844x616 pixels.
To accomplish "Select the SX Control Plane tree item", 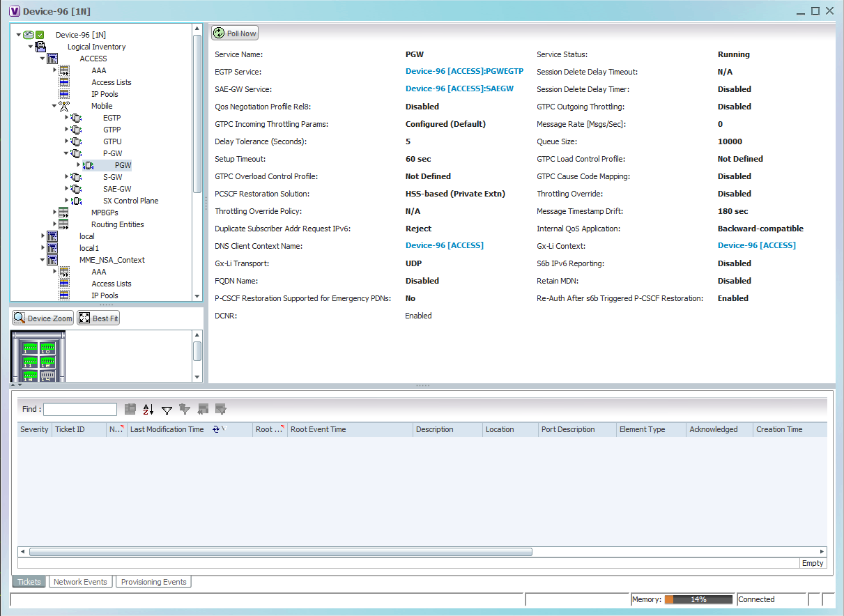I will point(131,201).
